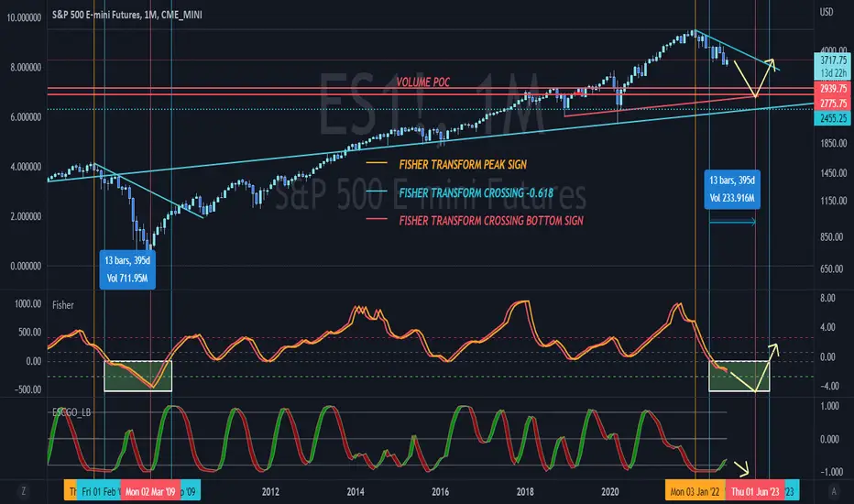Click the 8.000000 left axis value
854x504 pixels.
coord(26,68)
